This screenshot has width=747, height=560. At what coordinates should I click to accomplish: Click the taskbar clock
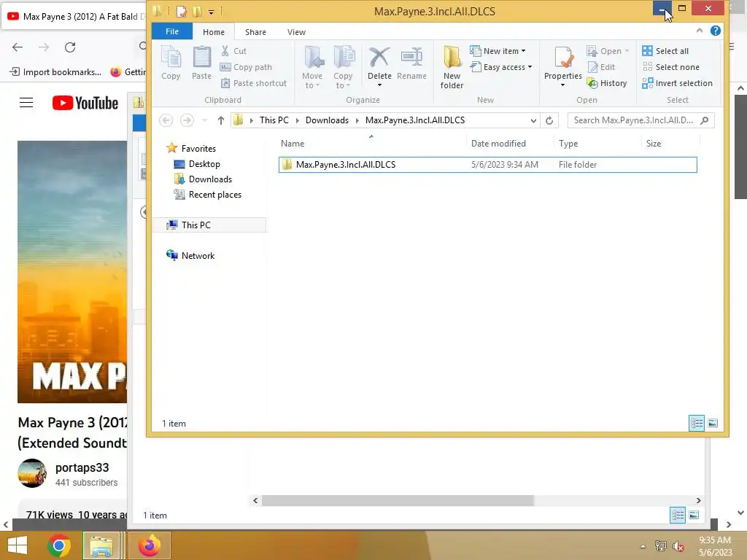click(x=715, y=546)
